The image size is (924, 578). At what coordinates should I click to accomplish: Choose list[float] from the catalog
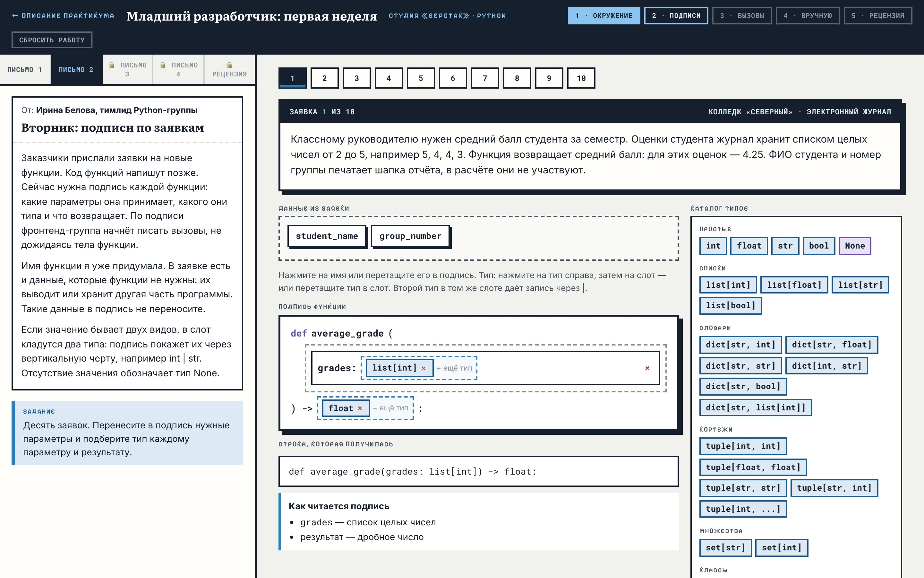(x=794, y=285)
